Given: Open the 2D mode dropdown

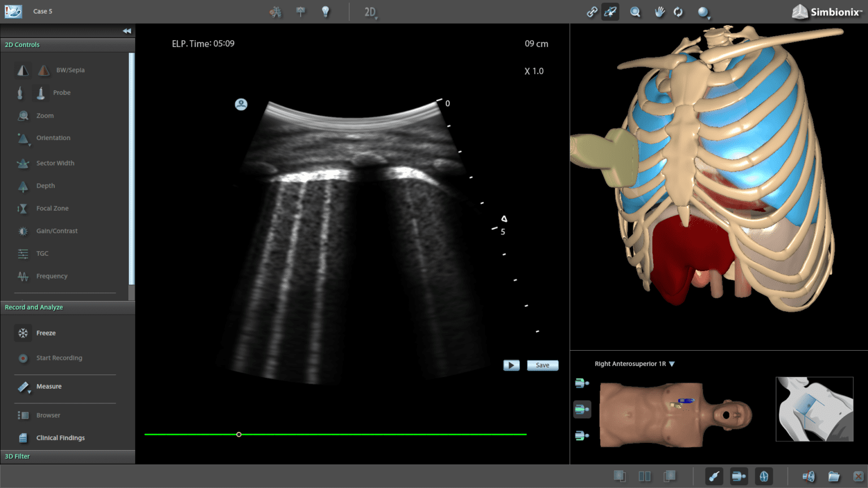Looking at the screenshot, I should pos(370,11).
